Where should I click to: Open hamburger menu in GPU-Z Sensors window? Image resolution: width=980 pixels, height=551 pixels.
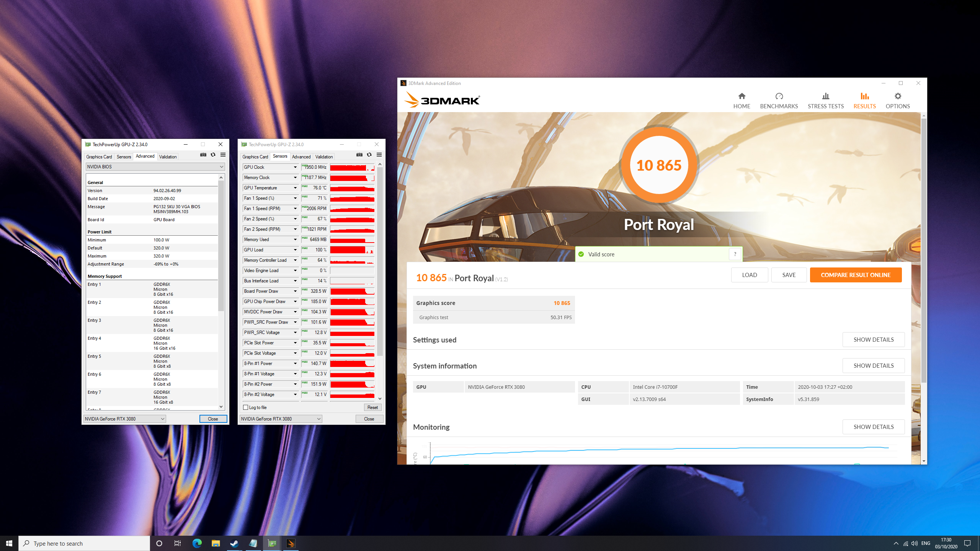[379, 155]
